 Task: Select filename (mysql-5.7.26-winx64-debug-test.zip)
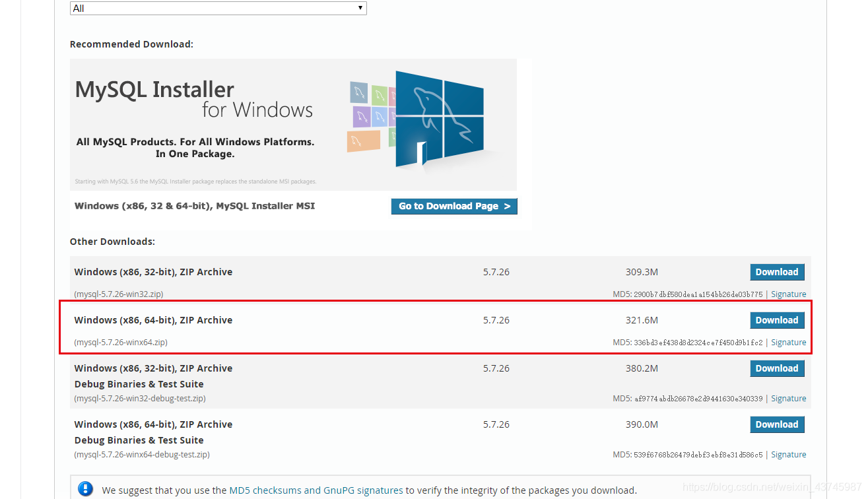coord(142,455)
